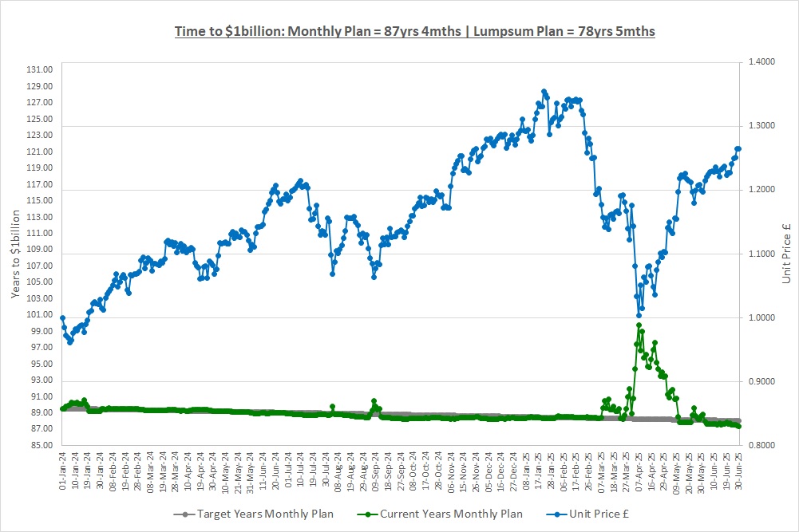The height and width of the screenshot is (532, 799).
Task: Click the final blue data point at right
Action: coord(738,148)
